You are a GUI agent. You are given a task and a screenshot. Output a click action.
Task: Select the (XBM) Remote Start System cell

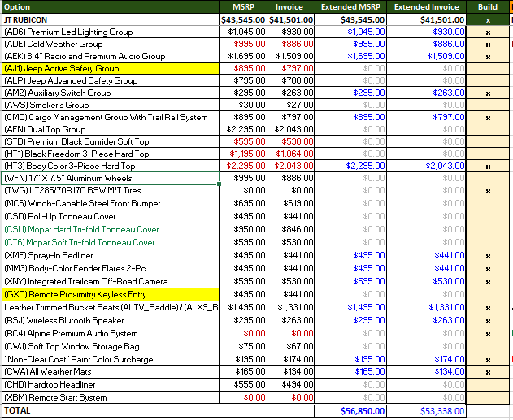tap(111, 397)
